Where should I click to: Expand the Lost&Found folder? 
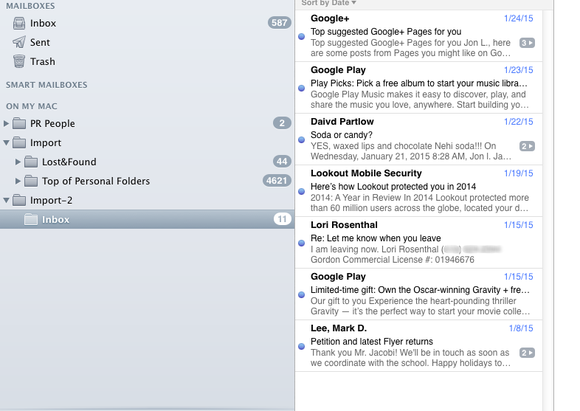(x=18, y=162)
